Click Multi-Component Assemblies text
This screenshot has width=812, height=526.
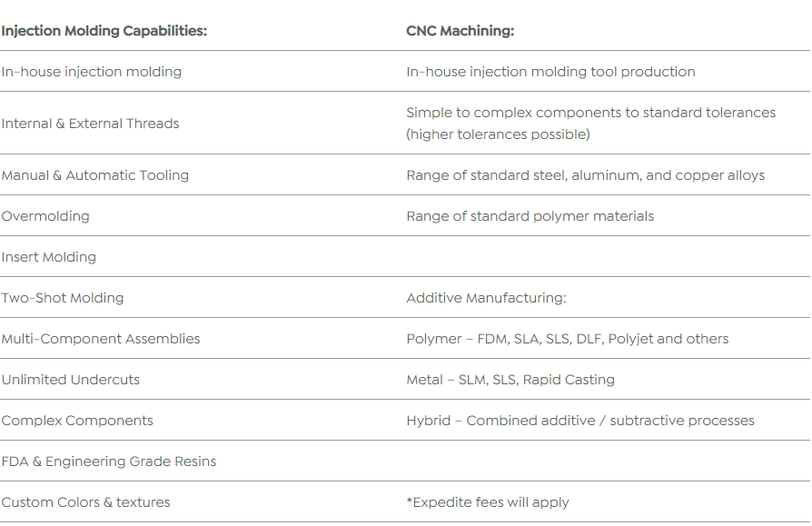pyautogui.click(x=101, y=339)
